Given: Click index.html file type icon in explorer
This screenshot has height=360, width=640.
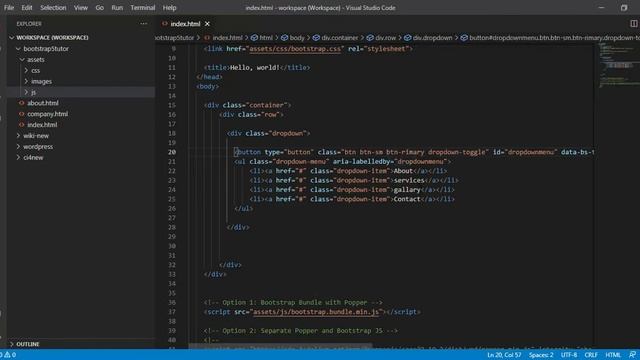Looking at the screenshot, I should click(x=22, y=124).
